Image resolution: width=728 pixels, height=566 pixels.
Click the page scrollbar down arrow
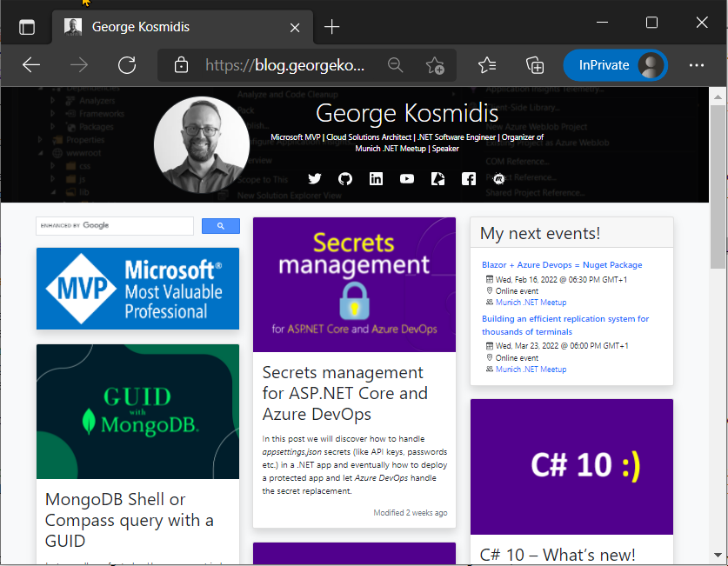coord(718,555)
